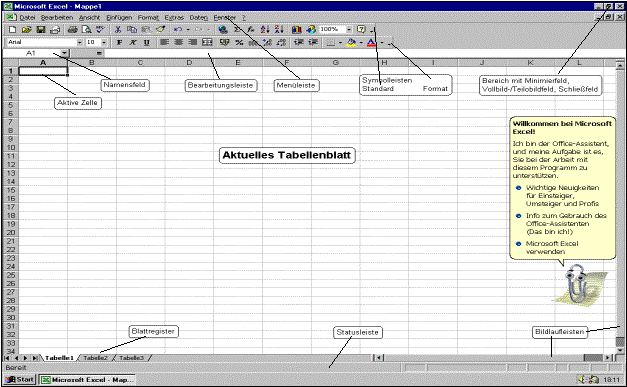This screenshot has height=387, width=627.
Task: Click the Cut scissors icon
Action: click(x=118, y=30)
